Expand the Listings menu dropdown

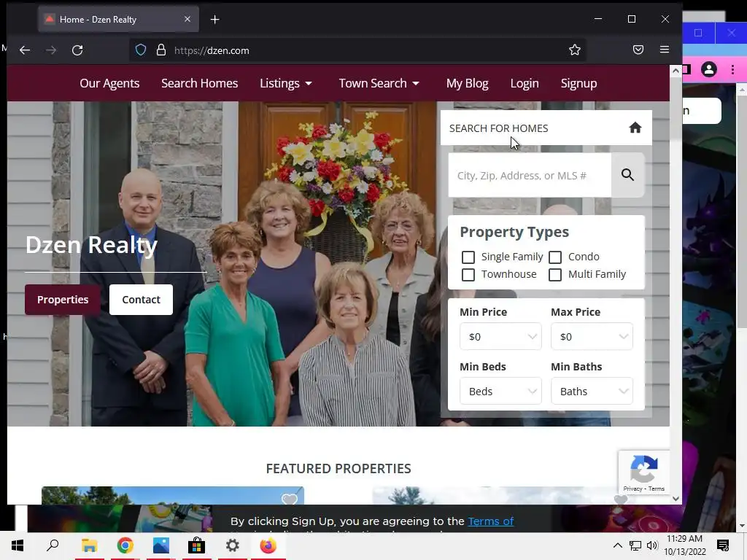coord(286,83)
